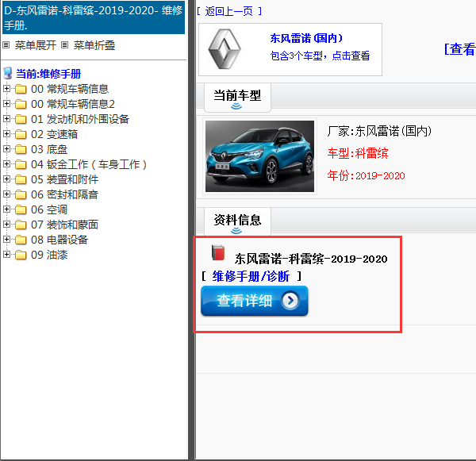Image resolution: width=476 pixels, height=461 pixels.
Task: Expand the 06 密封和隔音 tree node
Action: pyautogui.click(x=6, y=194)
